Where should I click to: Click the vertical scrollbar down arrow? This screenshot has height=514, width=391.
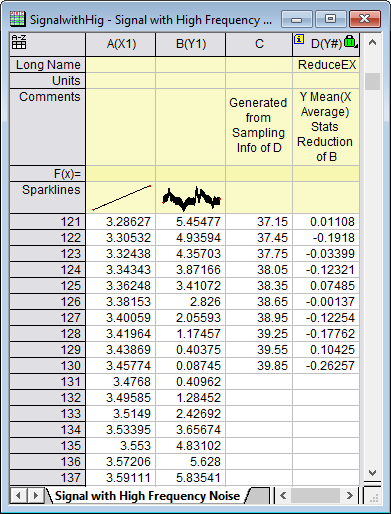pyautogui.click(x=372, y=473)
